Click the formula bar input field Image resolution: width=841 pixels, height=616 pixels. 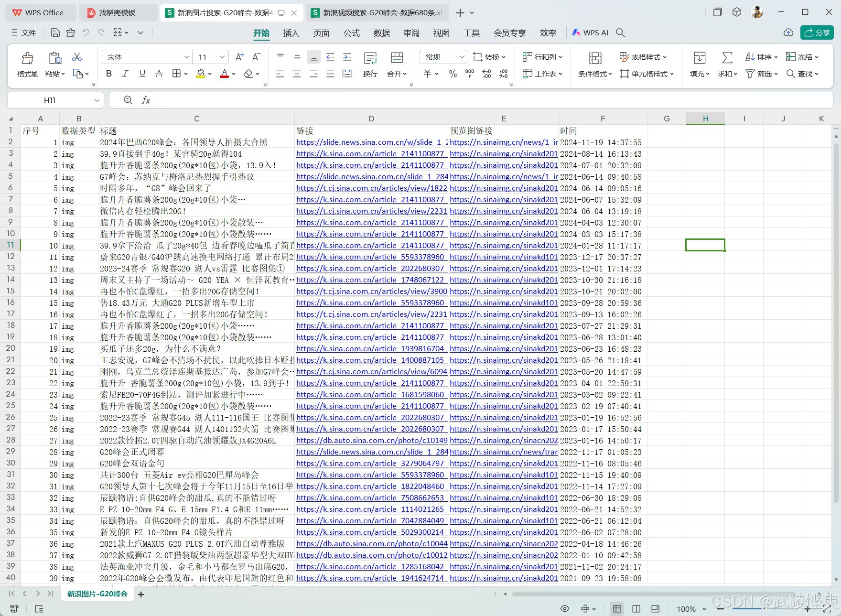495,100
